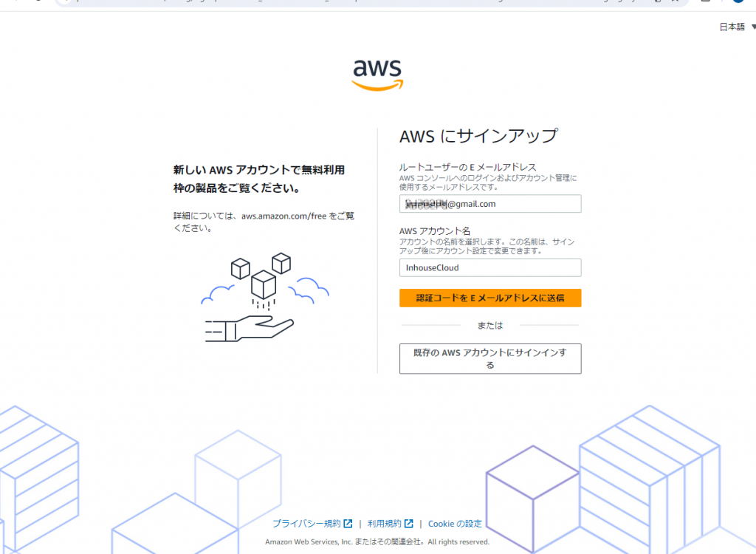
Task: Click the ルートユーザーの E メールアドレス label
Action: [x=467, y=167]
